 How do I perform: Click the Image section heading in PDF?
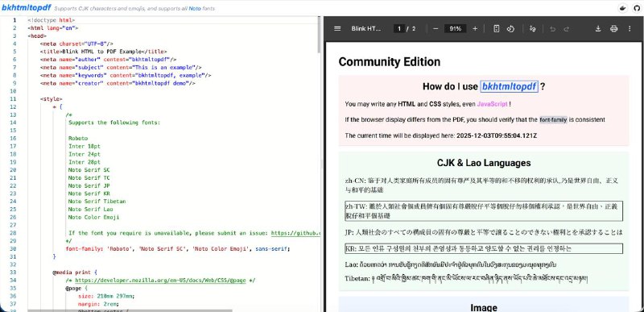tap(484, 308)
